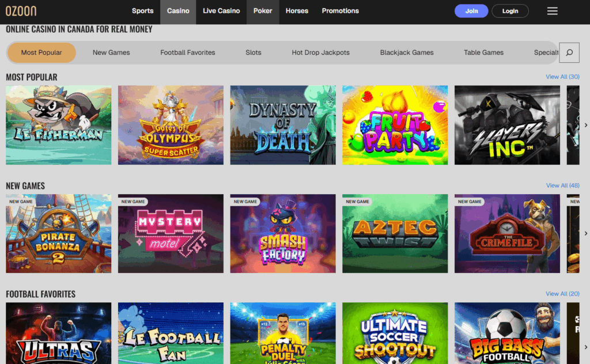Open Pirate Bonanza 2 game
The width and height of the screenshot is (590, 364).
point(59,233)
